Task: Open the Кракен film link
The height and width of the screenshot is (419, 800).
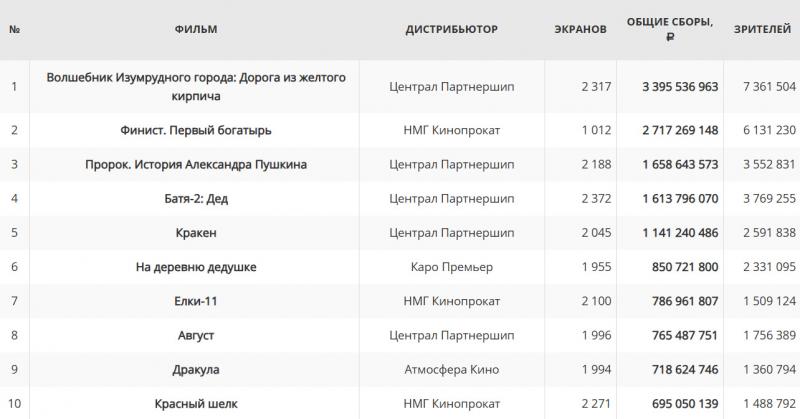Action: click(196, 232)
